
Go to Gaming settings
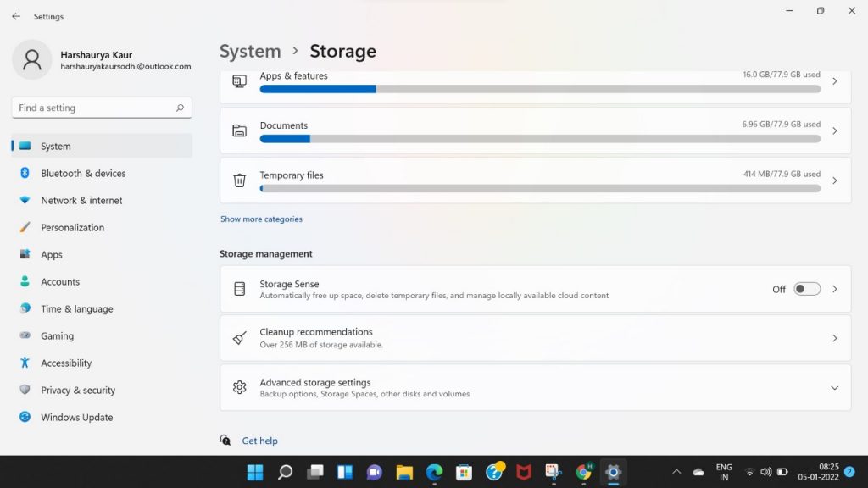(x=102, y=335)
